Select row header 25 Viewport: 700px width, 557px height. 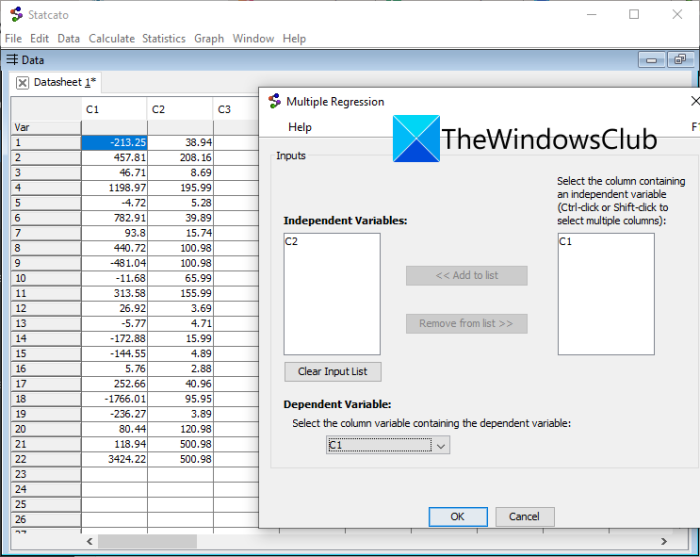coord(46,504)
